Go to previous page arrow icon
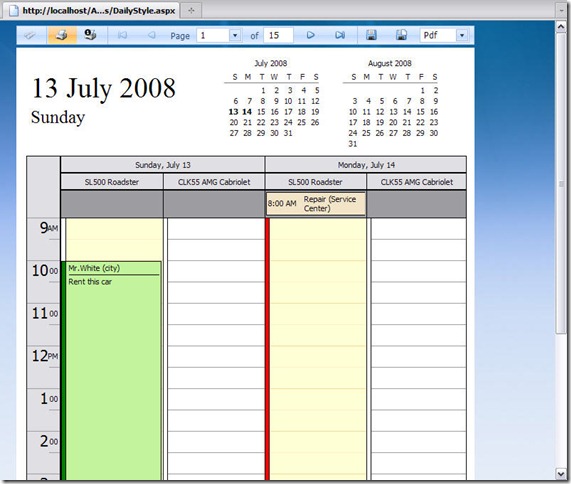 point(151,35)
